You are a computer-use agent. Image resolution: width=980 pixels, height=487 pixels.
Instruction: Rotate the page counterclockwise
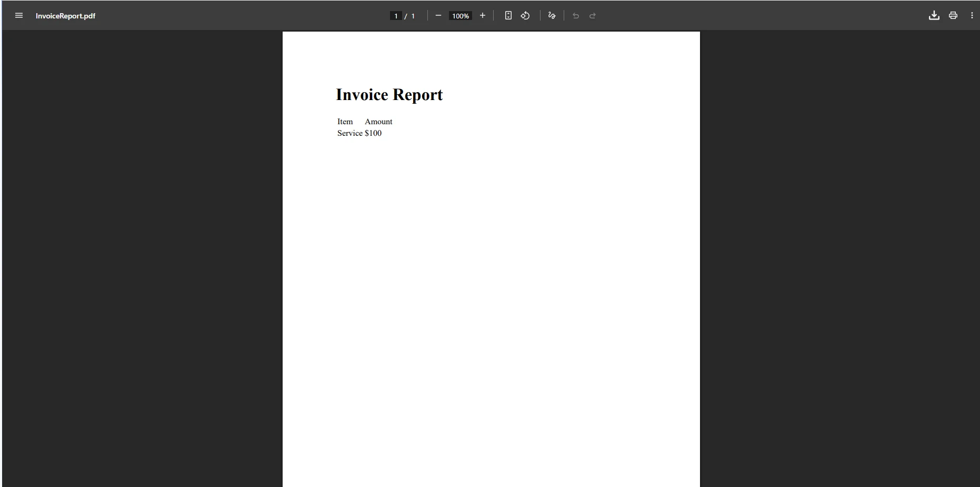tap(525, 15)
